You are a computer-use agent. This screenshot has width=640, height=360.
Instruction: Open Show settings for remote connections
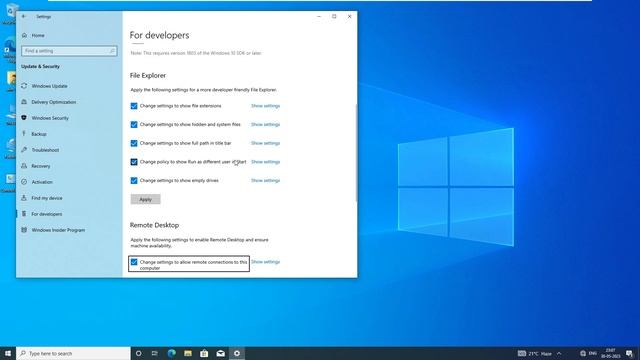point(265,262)
